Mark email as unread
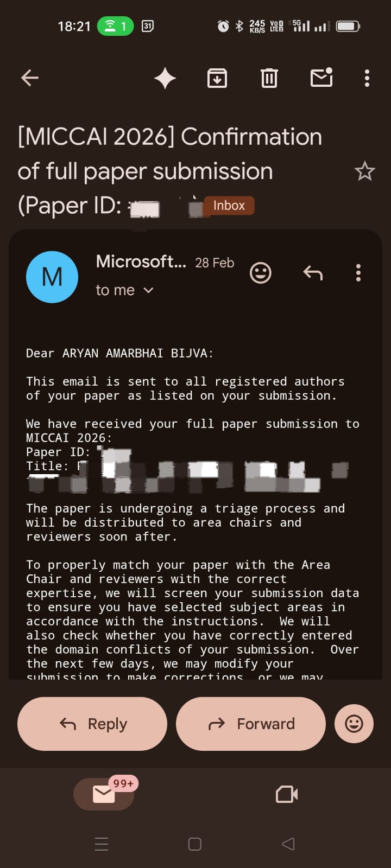Viewport: 391px width, 868px height. pos(321,78)
